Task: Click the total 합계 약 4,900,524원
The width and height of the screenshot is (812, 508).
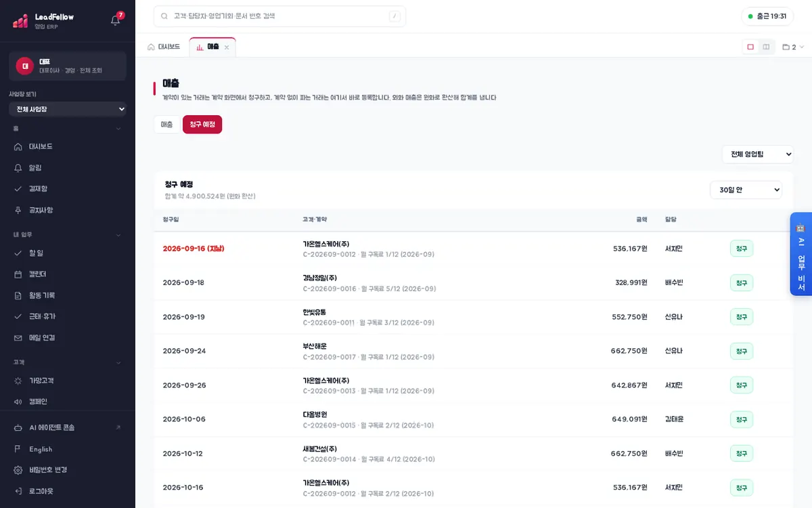Action: click(x=210, y=196)
